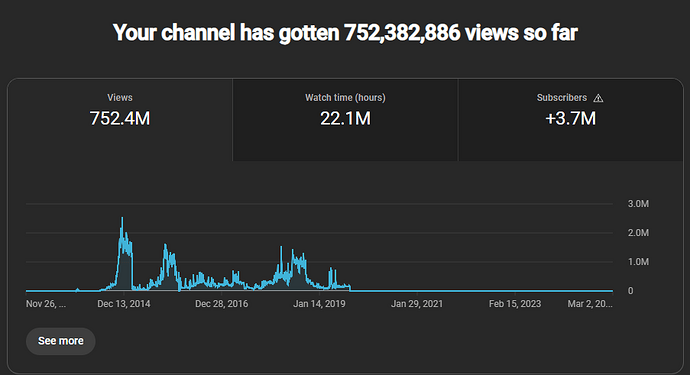Image resolution: width=690 pixels, height=375 pixels.
Task: Click the 22.1M watch time value
Action: [x=345, y=118]
